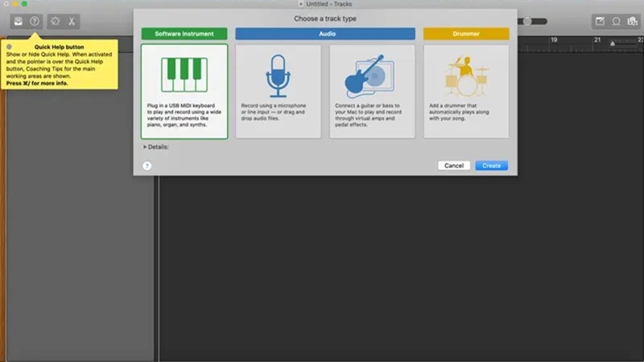Click the blue Audio header
644x362 pixels.
[325, 34]
